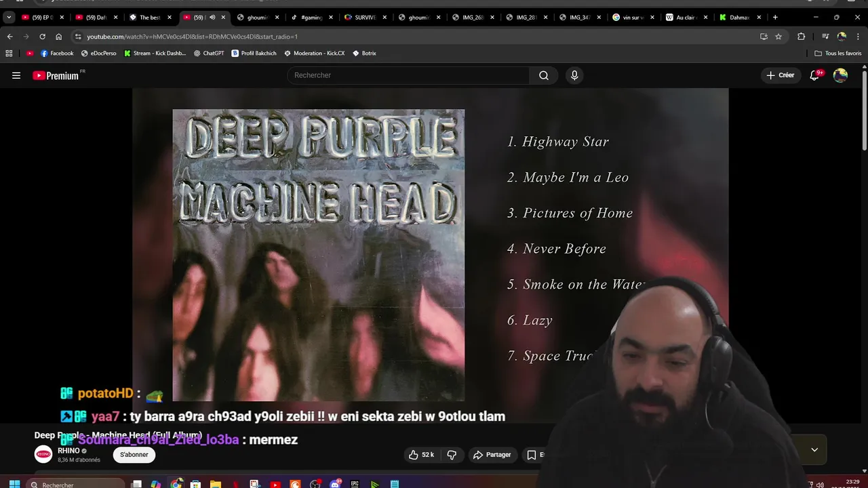Screen dimensions: 868x488
Task: Open 'Moderation - Kick.CX' bookmark
Action: click(x=315, y=53)
